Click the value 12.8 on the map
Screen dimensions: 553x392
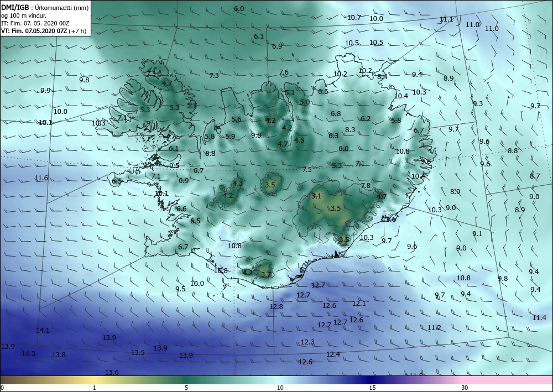pos(276,307)
